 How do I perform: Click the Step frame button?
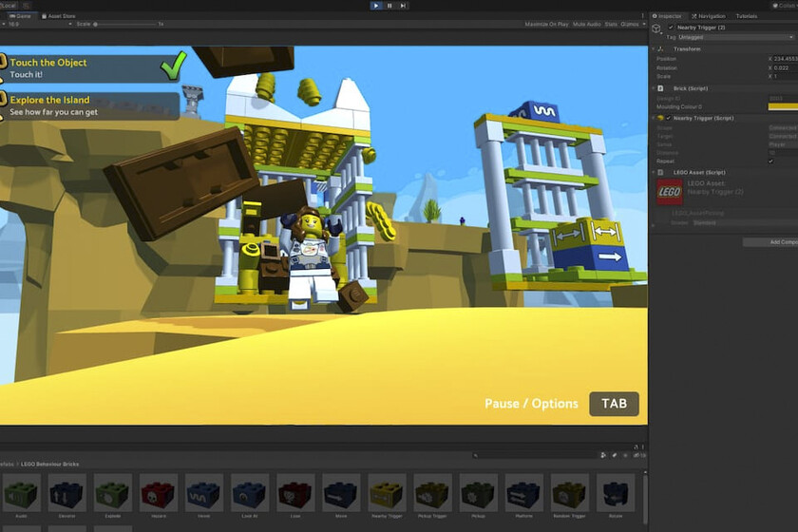pyautogui.click(x=403, y=6)
